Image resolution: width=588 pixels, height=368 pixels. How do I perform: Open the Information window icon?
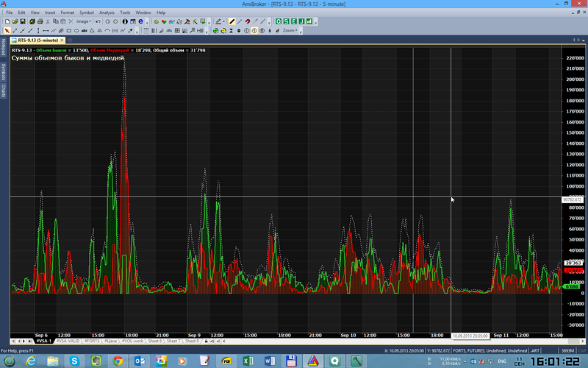pyautogui.click(x=125, y=21)
